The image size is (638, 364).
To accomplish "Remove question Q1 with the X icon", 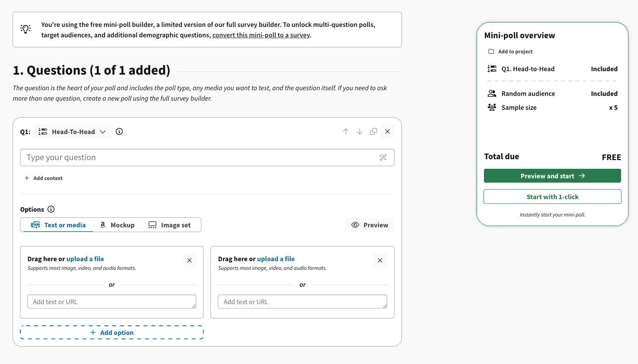I will pyautogui.click(x=388, y=131).
